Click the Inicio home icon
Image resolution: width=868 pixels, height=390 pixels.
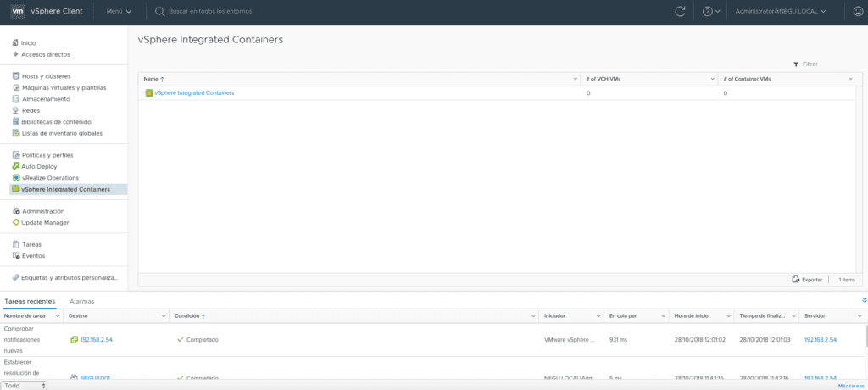pos(15,42)
